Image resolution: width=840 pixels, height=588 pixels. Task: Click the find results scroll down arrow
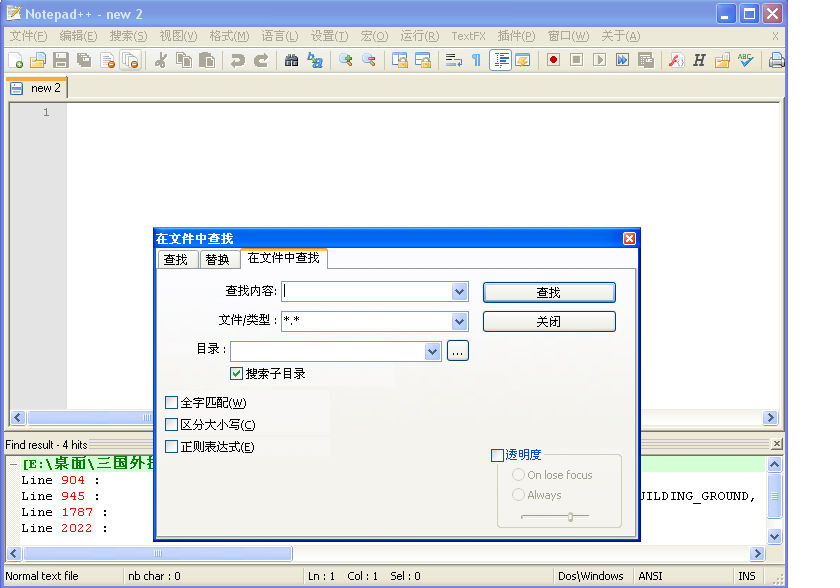pyautogui.click(x=774, y=536)
